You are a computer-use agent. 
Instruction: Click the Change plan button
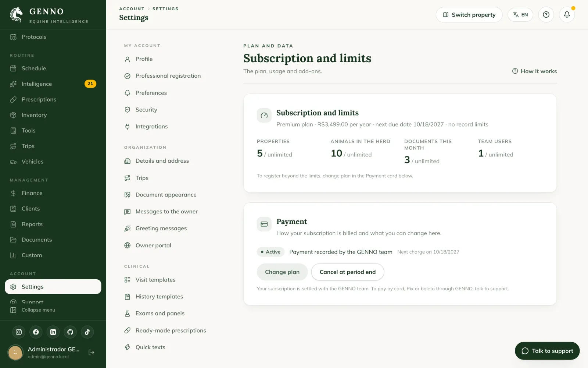click(282, 272)
